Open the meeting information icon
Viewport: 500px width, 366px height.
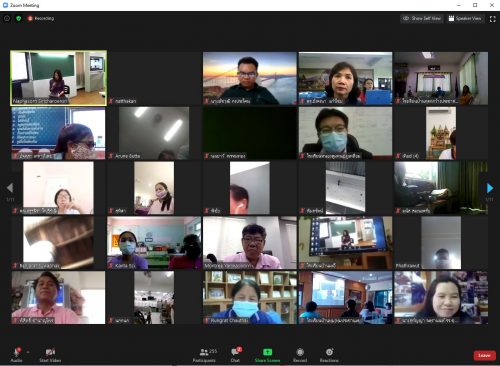7,19
